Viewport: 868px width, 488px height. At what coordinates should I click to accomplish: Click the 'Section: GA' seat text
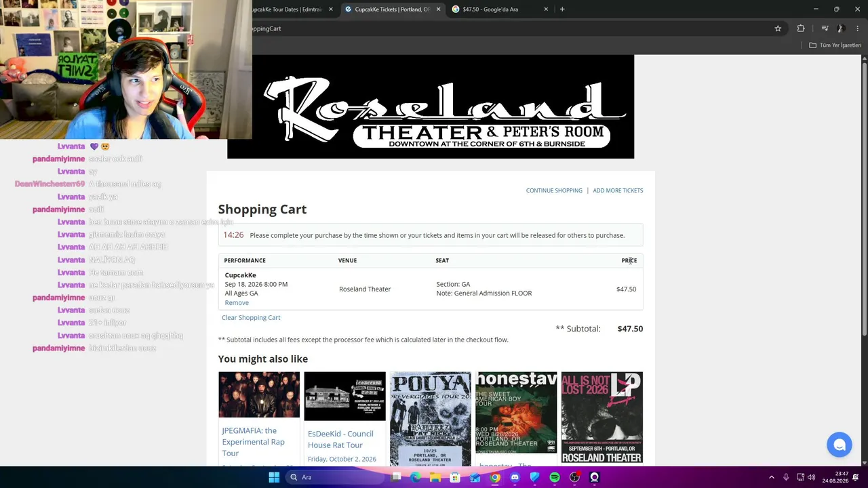pyautogui.click(x=453, y=285)
